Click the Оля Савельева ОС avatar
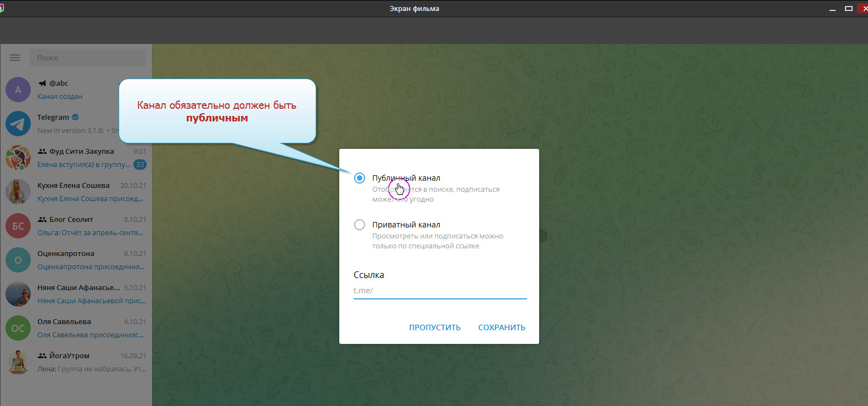The image size is (868, 406). 18,329
